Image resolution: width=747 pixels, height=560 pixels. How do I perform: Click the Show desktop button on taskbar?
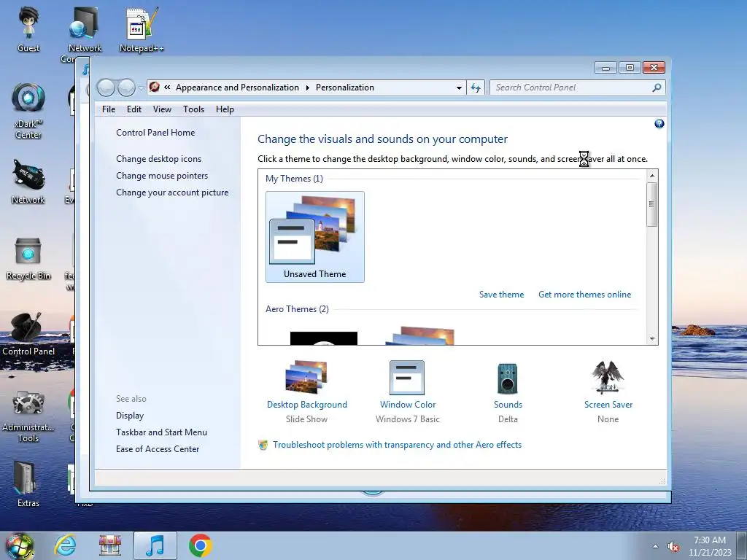point(741,545)
